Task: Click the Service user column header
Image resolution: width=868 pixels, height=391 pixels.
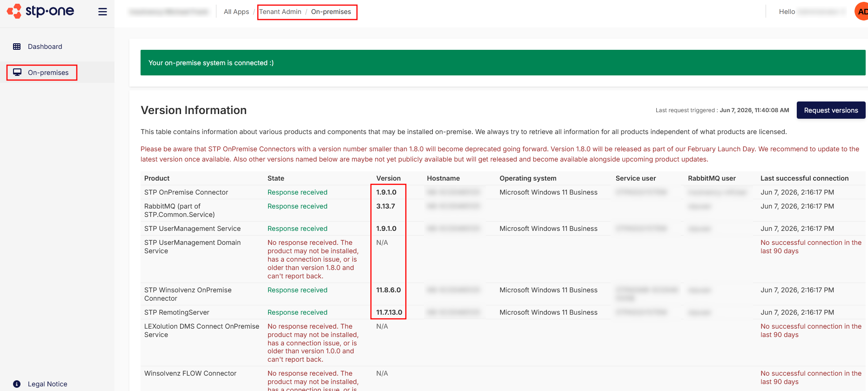Action: click(636, 178)
